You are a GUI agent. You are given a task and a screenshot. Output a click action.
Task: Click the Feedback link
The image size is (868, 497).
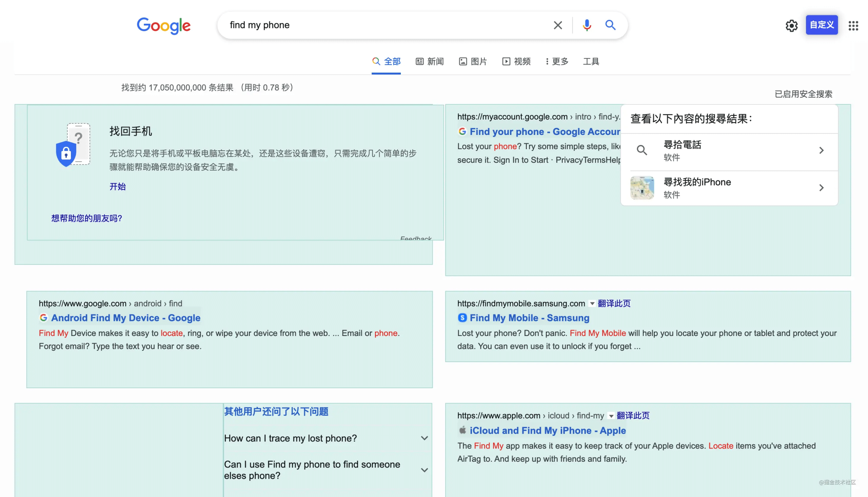[416, 238]
